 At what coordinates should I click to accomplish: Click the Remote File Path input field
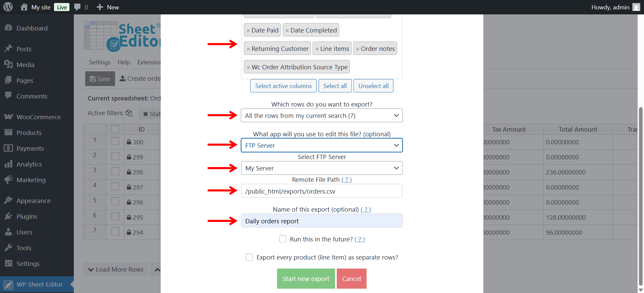(x=322, y=191)
